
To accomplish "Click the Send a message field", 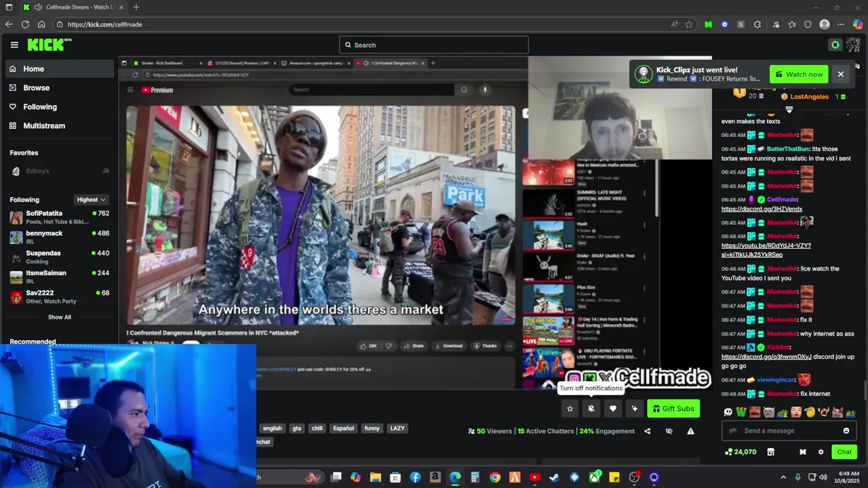I will (x=789, y=430).
